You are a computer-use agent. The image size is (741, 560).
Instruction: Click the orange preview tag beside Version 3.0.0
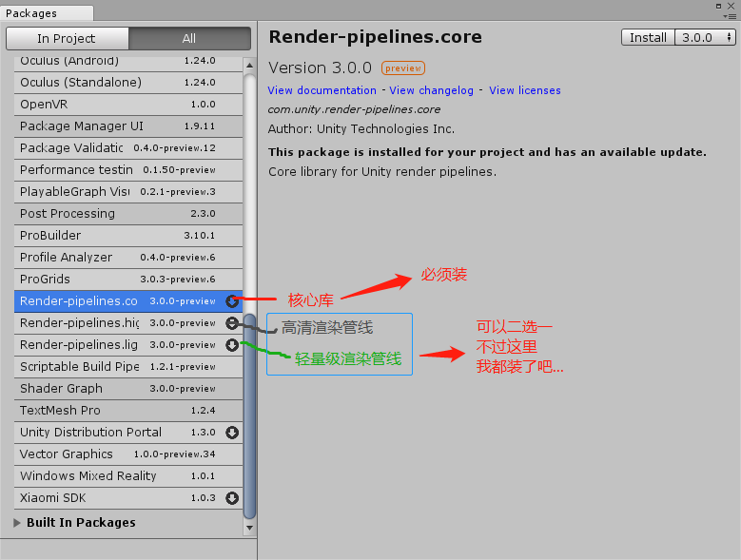403,68
